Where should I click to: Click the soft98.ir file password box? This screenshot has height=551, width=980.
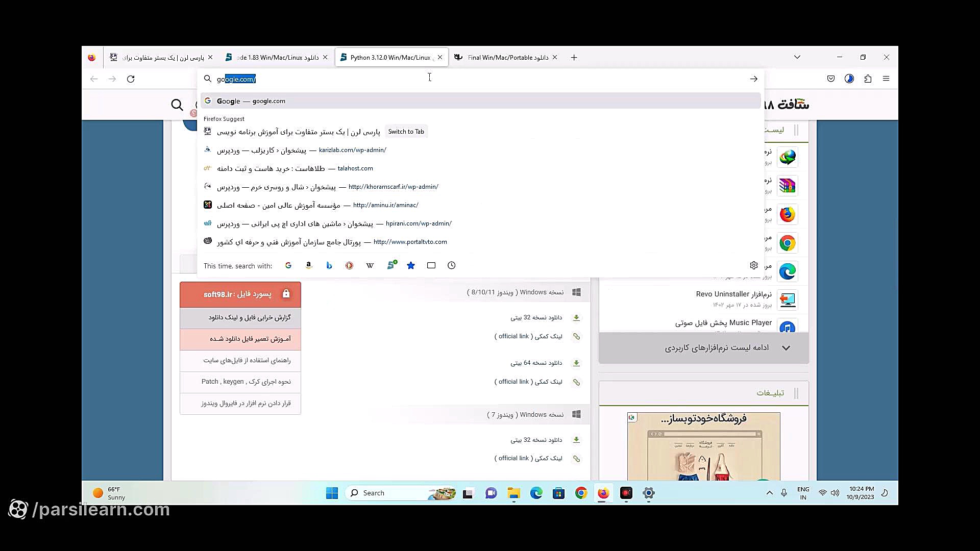(240, 294)
